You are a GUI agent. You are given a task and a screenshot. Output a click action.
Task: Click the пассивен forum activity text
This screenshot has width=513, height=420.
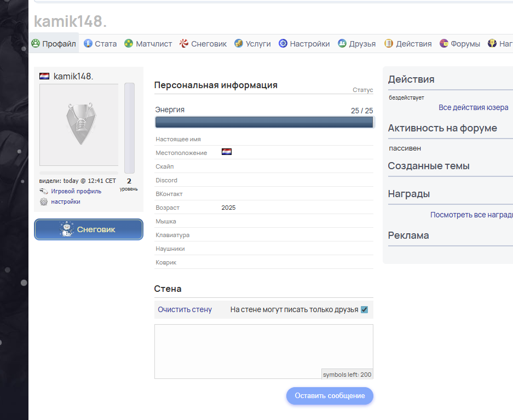(405, 148)
